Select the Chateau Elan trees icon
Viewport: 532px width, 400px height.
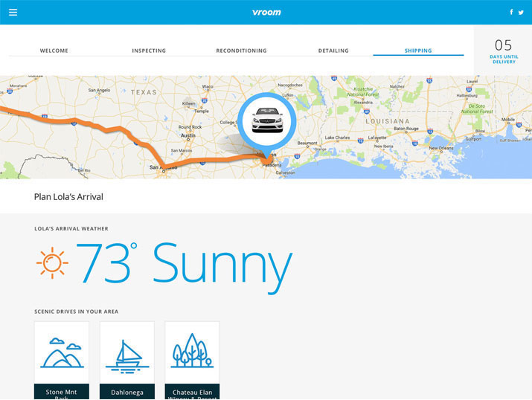point(192,352)
